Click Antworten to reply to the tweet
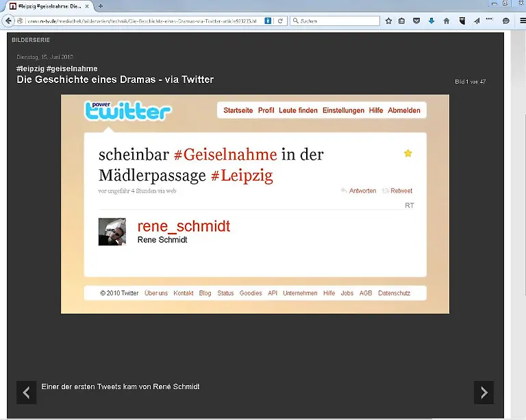 tap(362, 190)
